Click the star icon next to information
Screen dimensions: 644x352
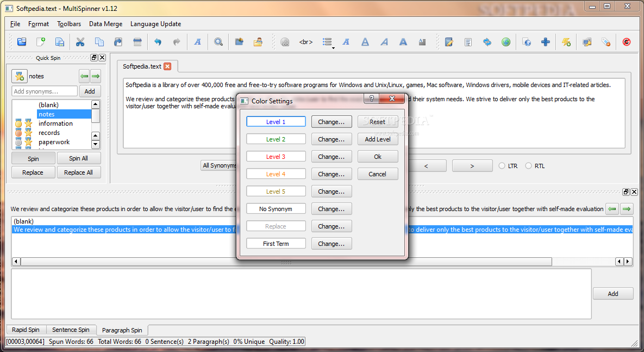(28, 123)
